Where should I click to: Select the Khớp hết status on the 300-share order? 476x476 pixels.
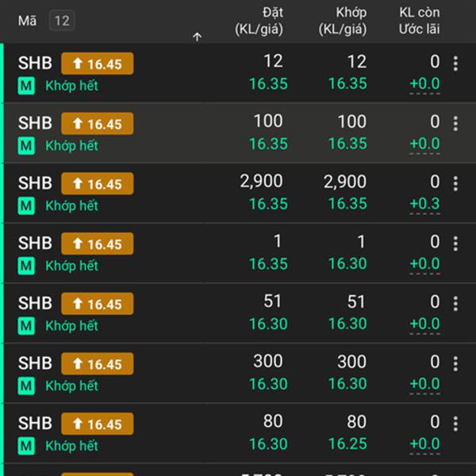pos(72,386)
